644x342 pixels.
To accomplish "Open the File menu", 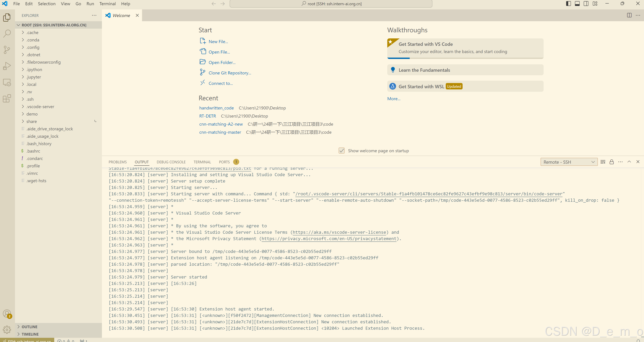I will click(x=17, y=4).
